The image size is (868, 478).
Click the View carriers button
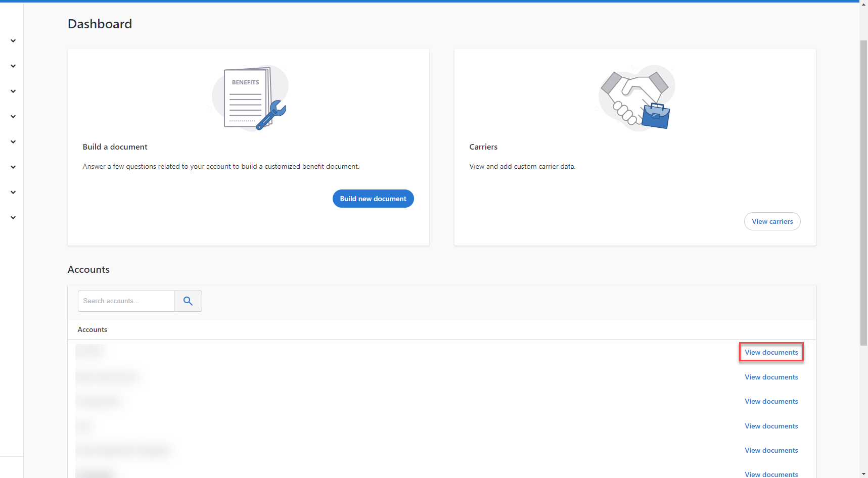tap(772, 221)
